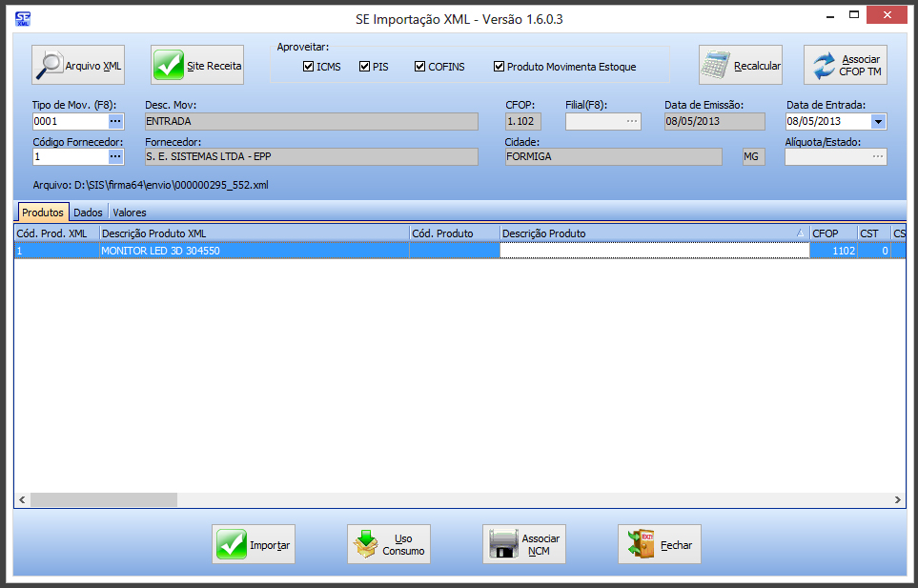Click the Descrição Produto cell for MONITOR LED
The image size is (918, 588).
click(654, 251)
